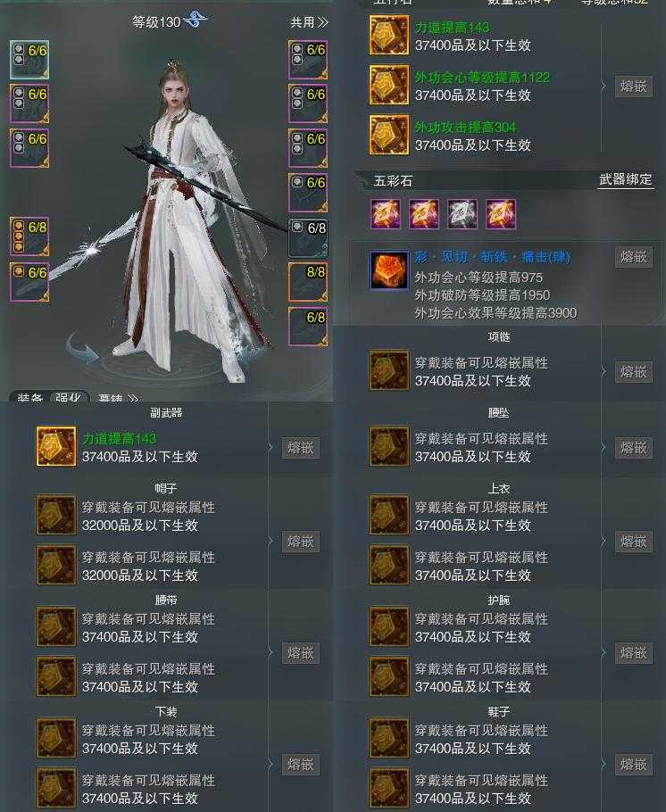Screen dimensions: 666x812
Task: Click the 武器绑定 link
Action: pos(626,179)
